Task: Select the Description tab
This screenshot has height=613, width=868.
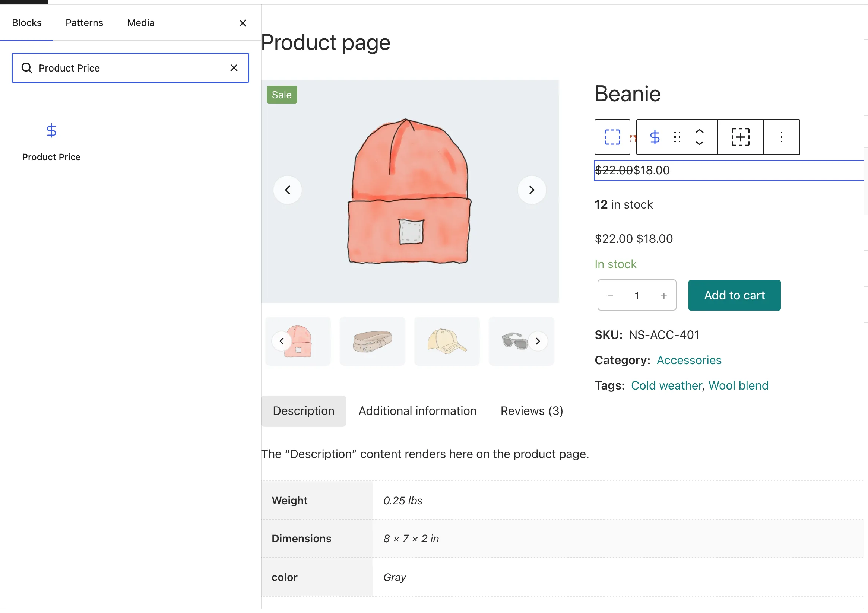Action: [x=304, y=411]
